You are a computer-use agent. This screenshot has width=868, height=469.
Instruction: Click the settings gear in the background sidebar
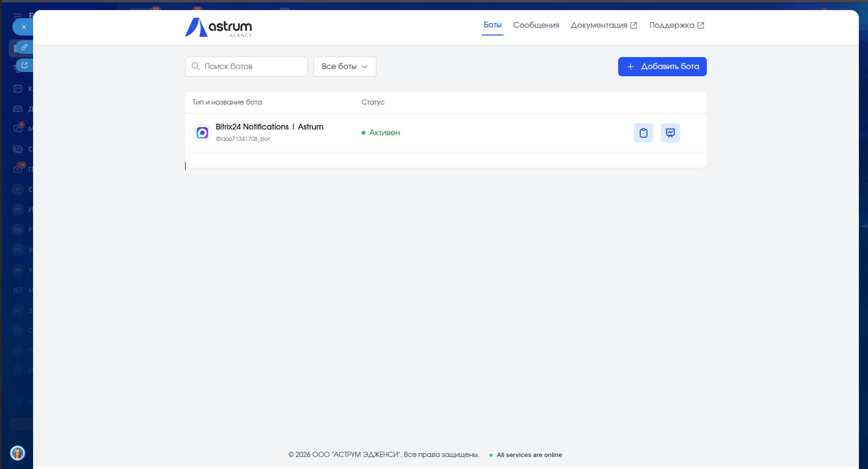point(18,402)
